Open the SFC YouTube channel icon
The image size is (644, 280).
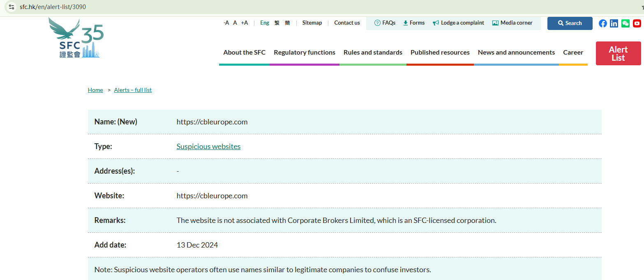click(637, 23)
